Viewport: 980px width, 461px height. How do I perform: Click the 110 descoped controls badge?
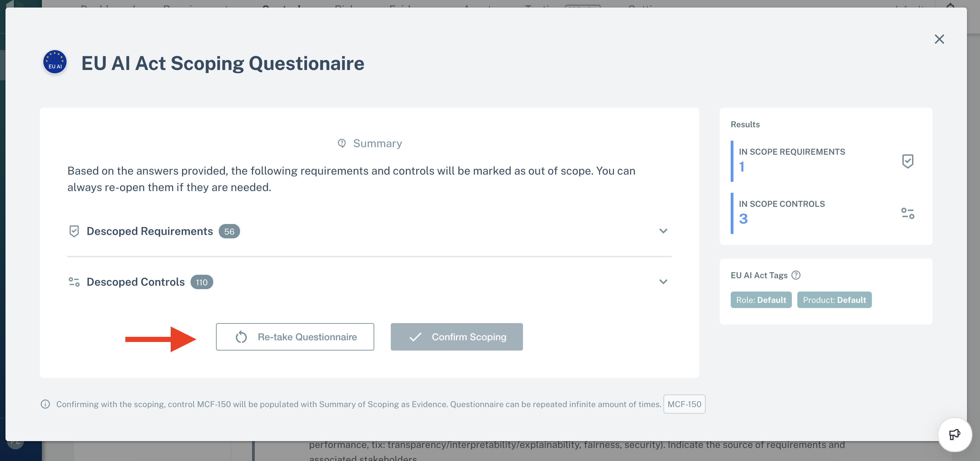[202, 282]
